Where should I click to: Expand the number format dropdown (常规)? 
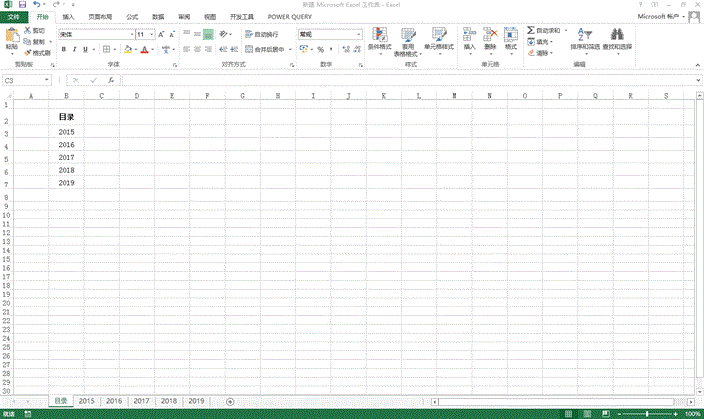(x=359, y=34)
